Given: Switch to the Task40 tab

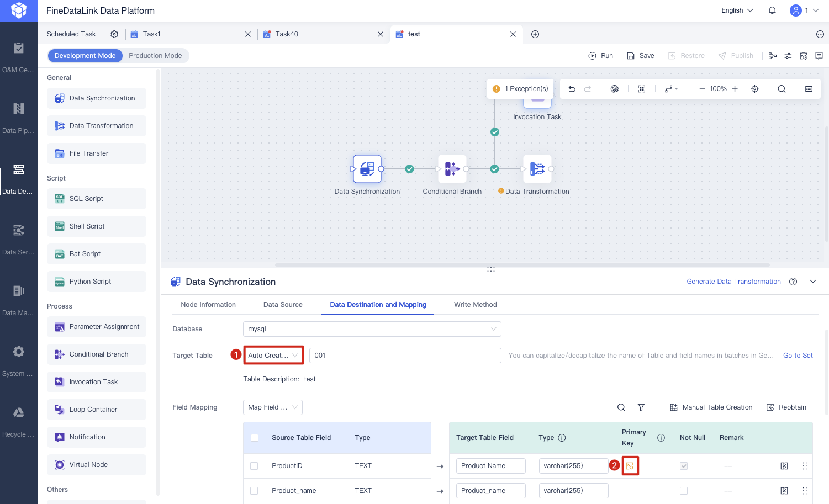Looking at the screenshot, I should coord(287,34).
